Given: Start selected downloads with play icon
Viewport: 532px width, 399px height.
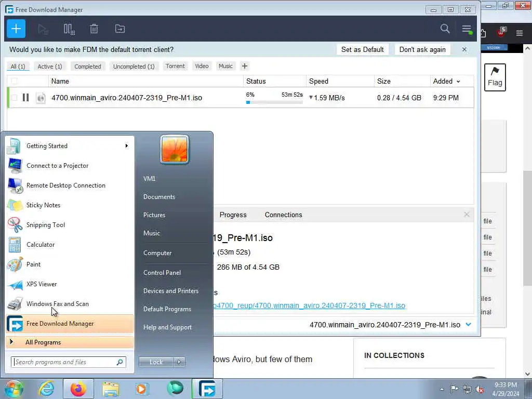Looking at the screenshot, I should (x=43, y=29).
